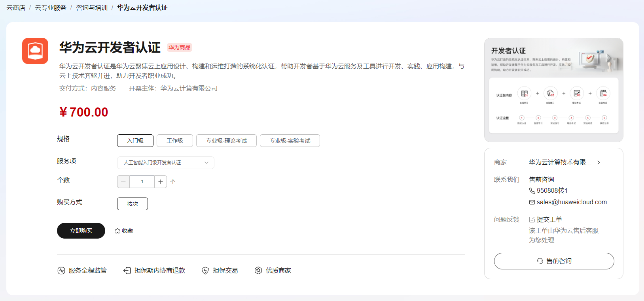Click the 担保期内协商退款 label
This screenshot has height=301, width=644.
160,271
